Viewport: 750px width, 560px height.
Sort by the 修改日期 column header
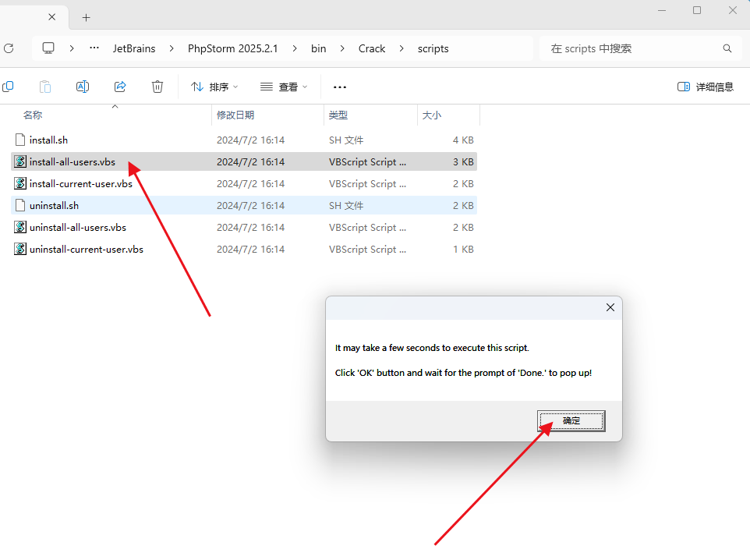coord(235,115)
